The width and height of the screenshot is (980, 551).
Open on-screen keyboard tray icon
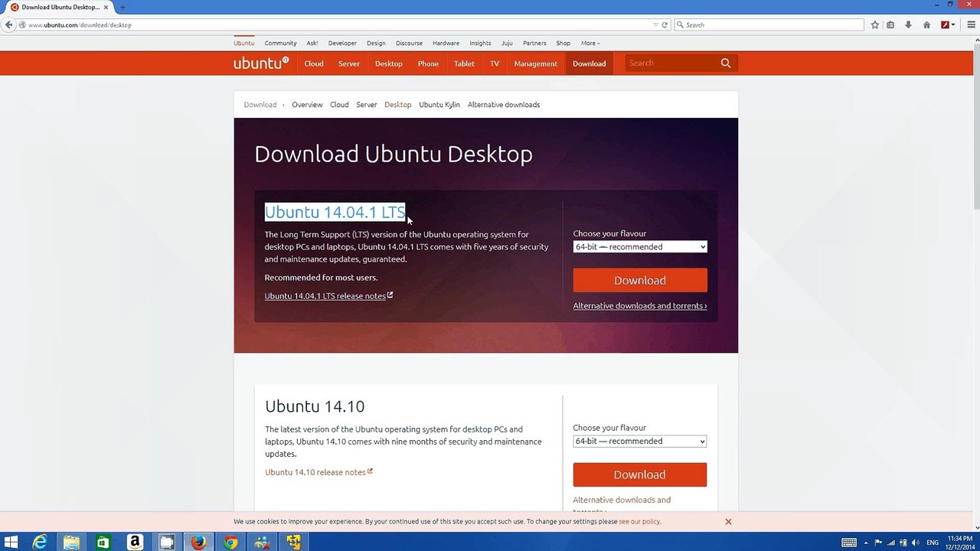[849, 543]
